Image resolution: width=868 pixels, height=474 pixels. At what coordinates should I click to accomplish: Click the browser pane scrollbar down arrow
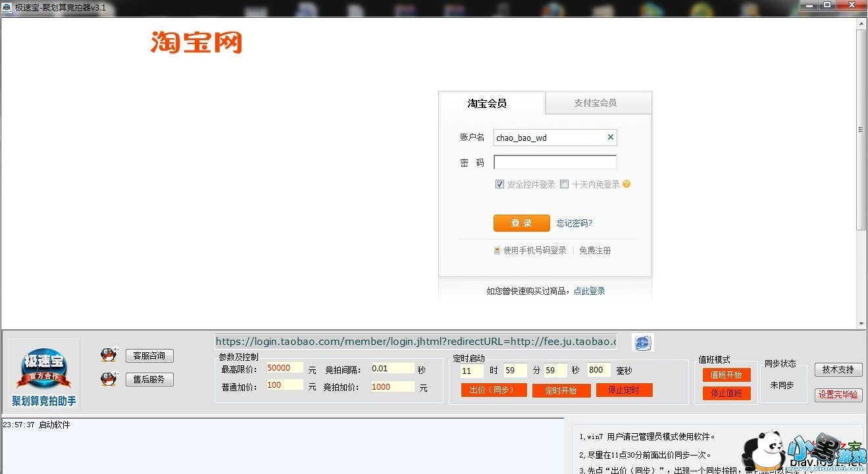(x=861, y=323)
